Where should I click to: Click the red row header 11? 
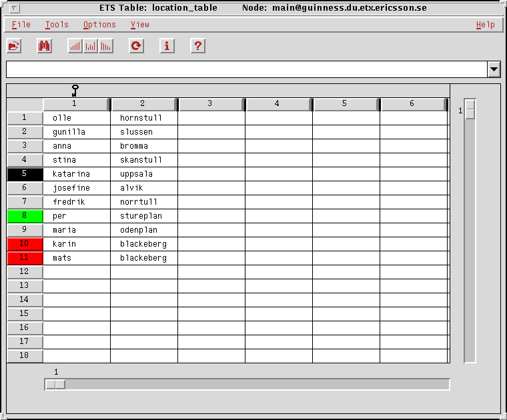pos(25,258)
